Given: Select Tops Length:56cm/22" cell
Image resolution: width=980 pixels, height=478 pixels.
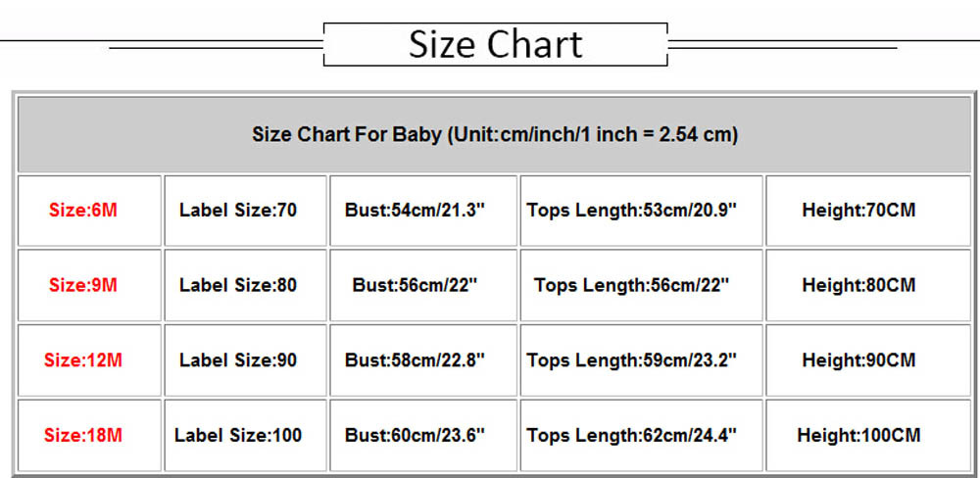Looking at the screenshot, I should [632, 285].
